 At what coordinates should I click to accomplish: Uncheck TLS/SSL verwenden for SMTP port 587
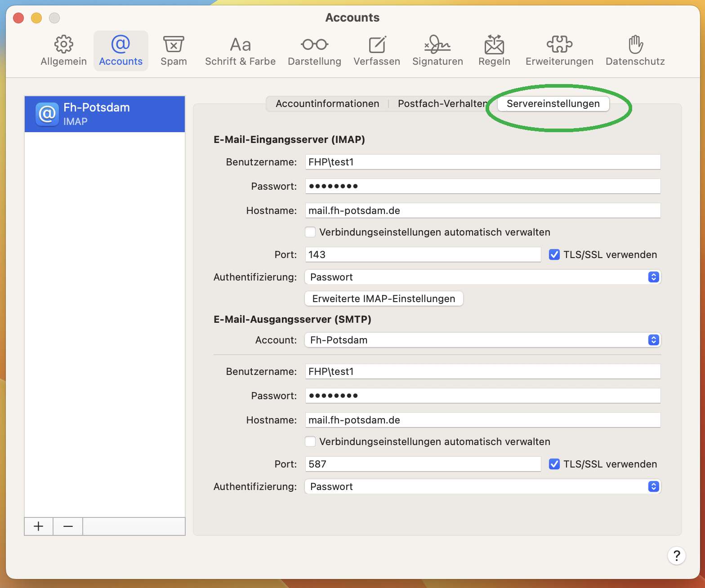point(554,464)
